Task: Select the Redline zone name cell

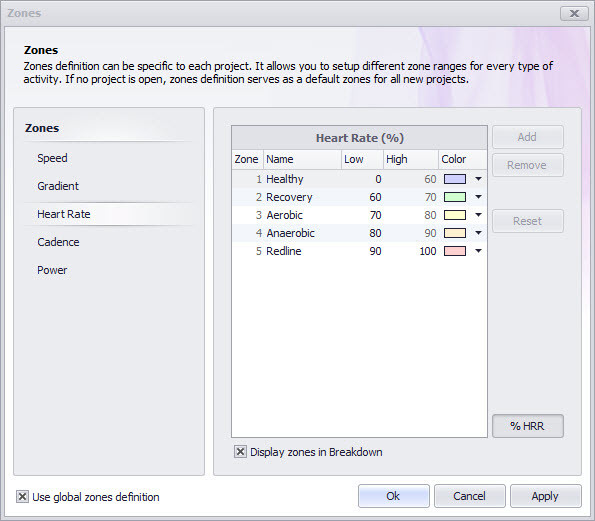Action: coord(302,251)
